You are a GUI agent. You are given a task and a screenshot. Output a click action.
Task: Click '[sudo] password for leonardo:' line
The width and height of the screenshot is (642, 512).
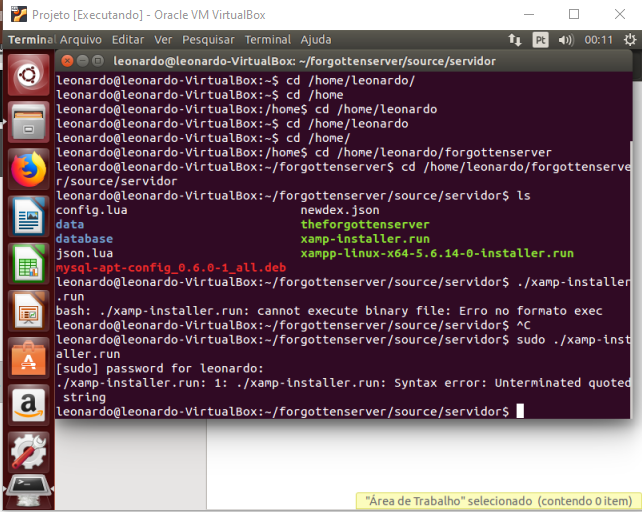[x=160, y=368]
